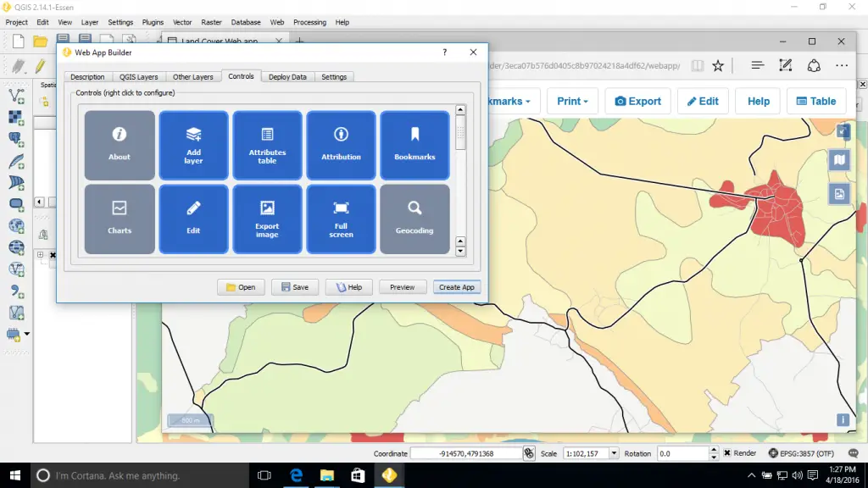Toggle the Attributes table control tile

point(267,145)
